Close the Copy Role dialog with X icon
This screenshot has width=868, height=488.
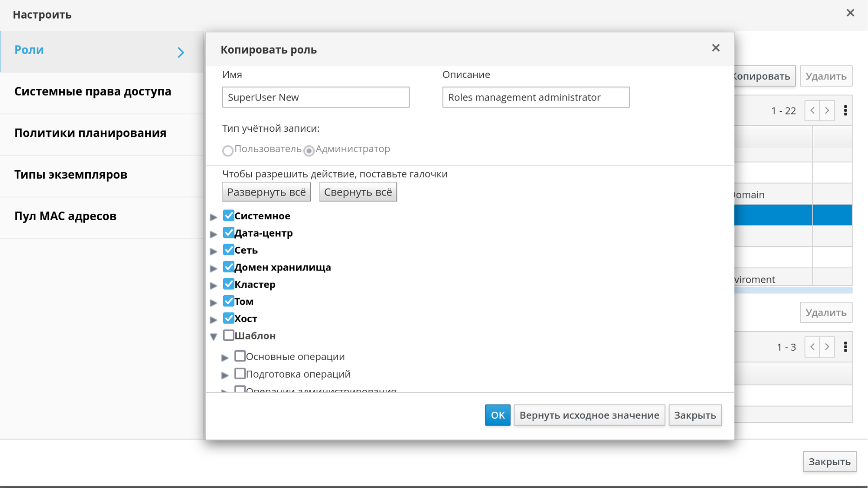tap(716, 48)
